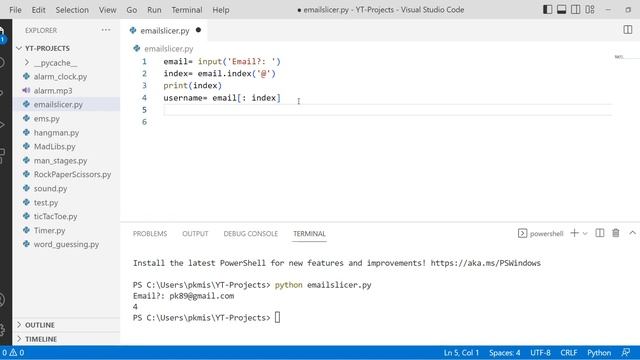This screenshot has height=360, width=640.
Task: Open alarm_clock.py file
Action: pos(60,77)
